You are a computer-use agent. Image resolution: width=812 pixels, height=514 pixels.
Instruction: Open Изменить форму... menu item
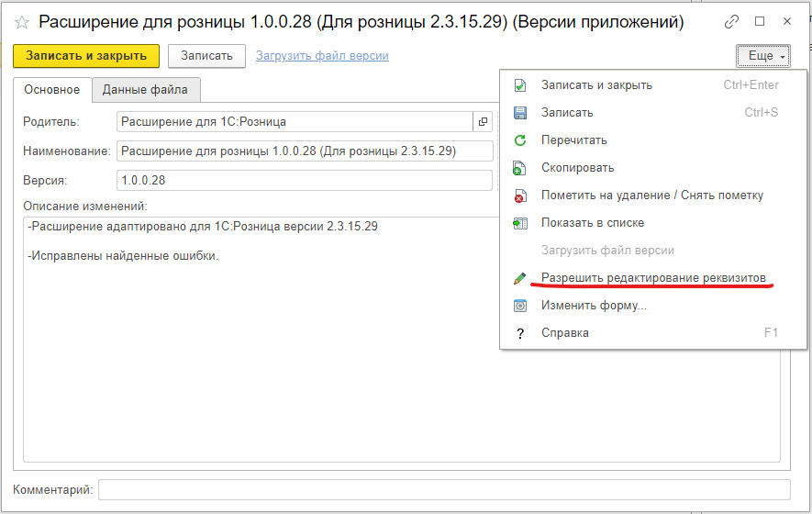pos(653,305)
